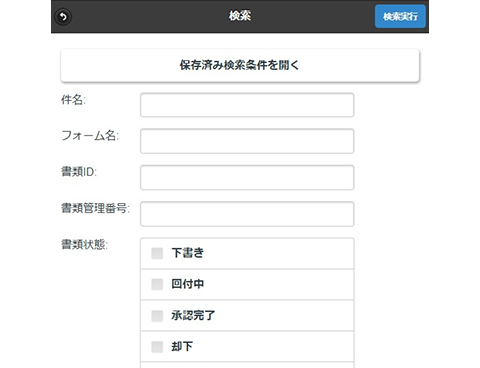Check the 回付中 status checkbox
This screenshot has height=368, width=480.
157,284
